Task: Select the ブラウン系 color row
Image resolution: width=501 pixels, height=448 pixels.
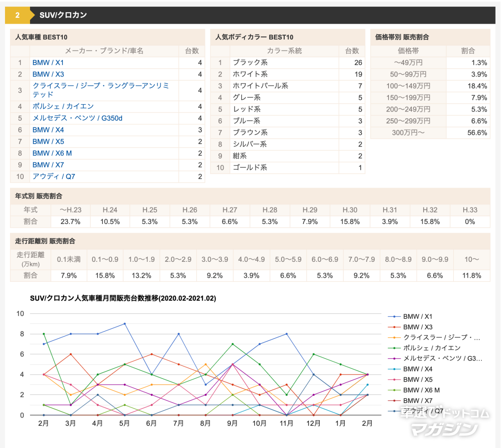Action: point(287,132)
